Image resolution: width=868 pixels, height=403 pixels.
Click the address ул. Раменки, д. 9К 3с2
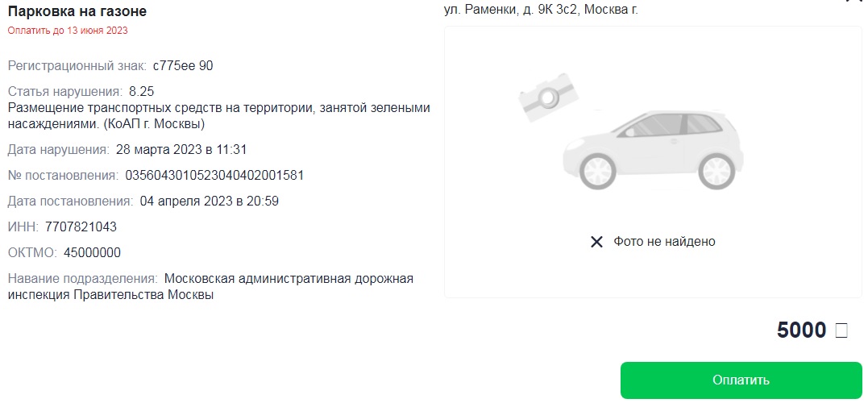pos(540,10)
